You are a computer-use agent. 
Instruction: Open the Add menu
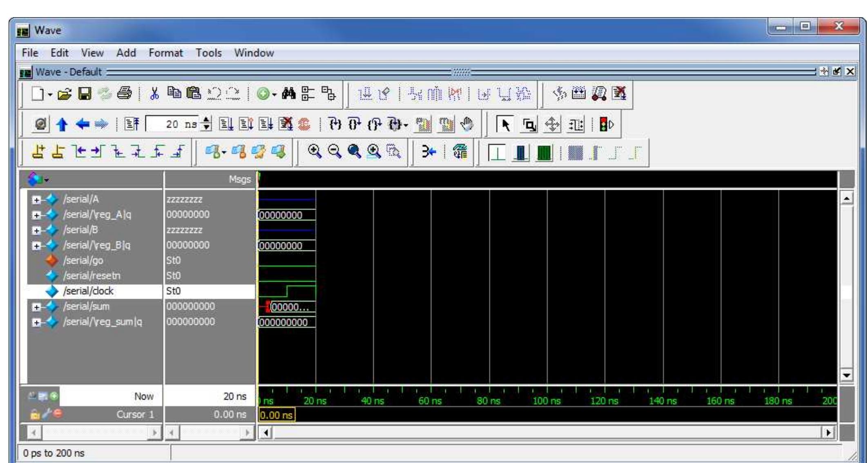click(126, 53)
